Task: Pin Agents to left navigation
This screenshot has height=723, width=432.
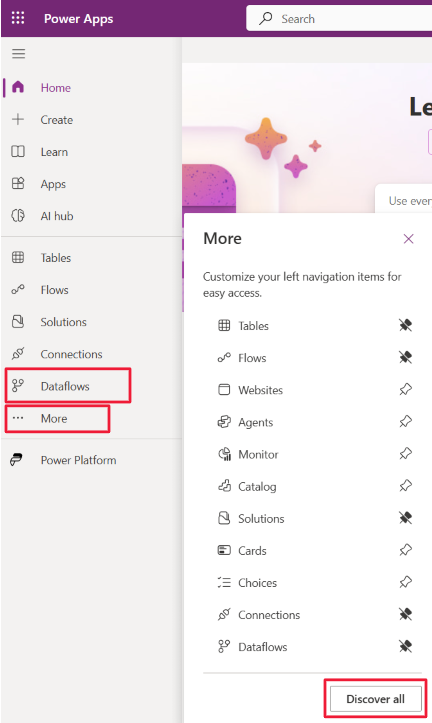Action: [405, 422]
